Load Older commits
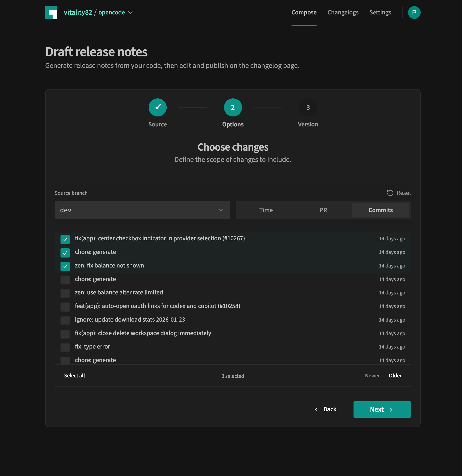The width and height of the screenshot is (462, 476). point(395,375)
